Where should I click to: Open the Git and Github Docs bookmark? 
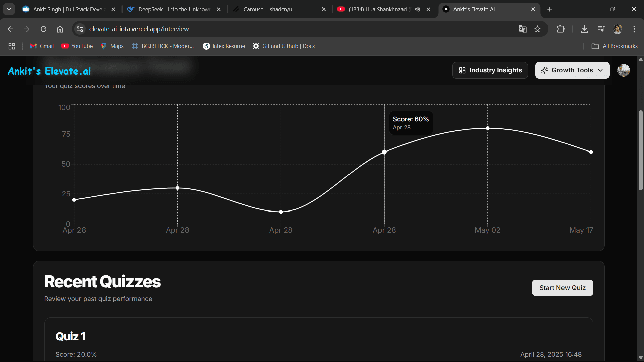[284, 46]
